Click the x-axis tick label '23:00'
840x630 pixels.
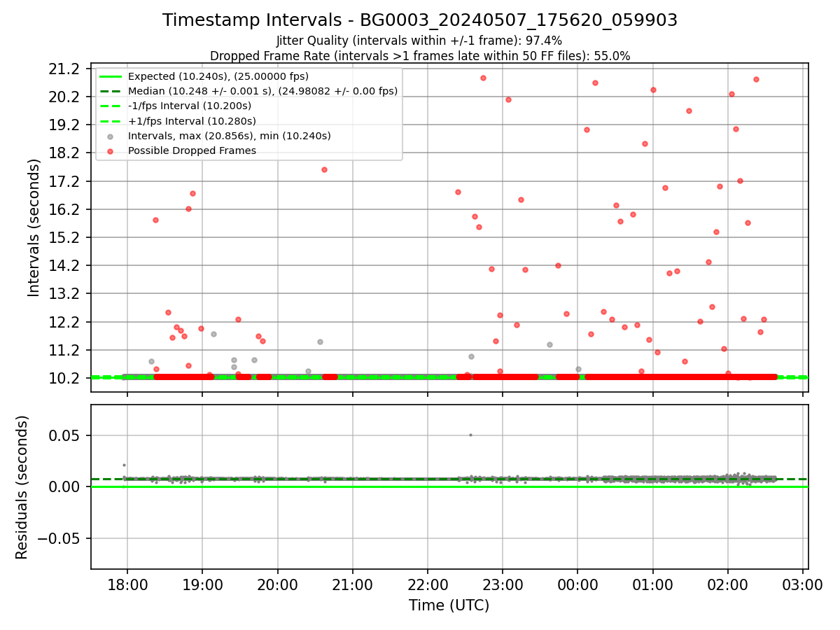[503, 584]
